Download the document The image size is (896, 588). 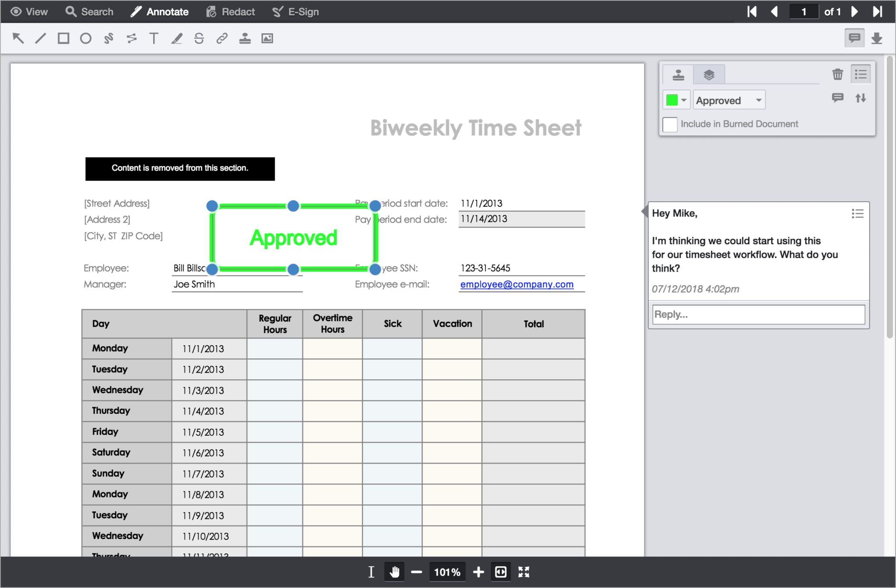(877, 38)
